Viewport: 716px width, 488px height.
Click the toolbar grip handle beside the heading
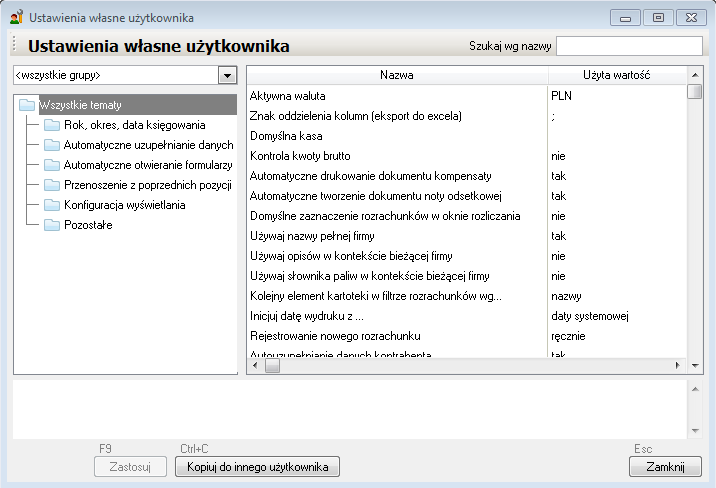(15, 44)
